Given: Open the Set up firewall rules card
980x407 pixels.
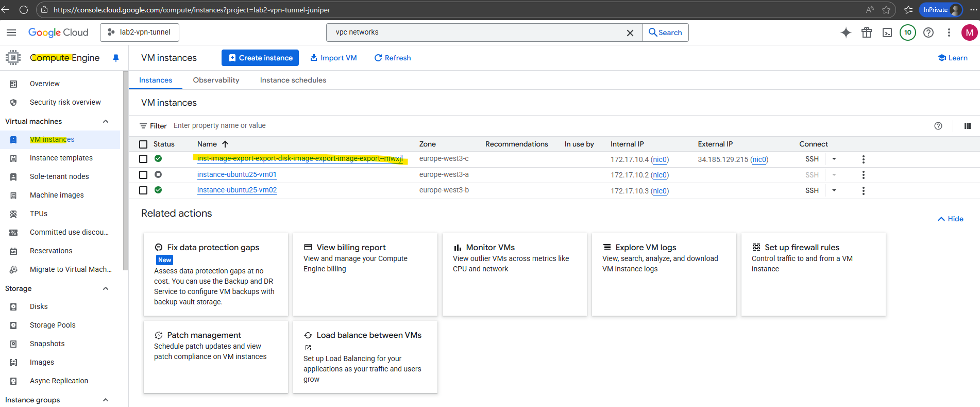Looking at the screenshot, I should pyautogui.click(x=814, y=274).
